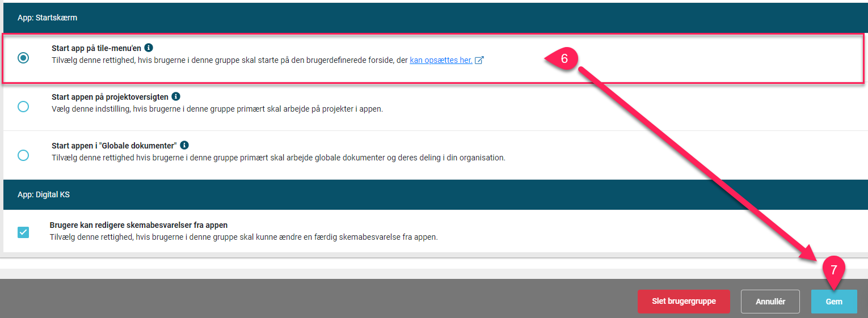Click the 'App: Startskærm' section header
Screen dimensions: 868x318
436,18
